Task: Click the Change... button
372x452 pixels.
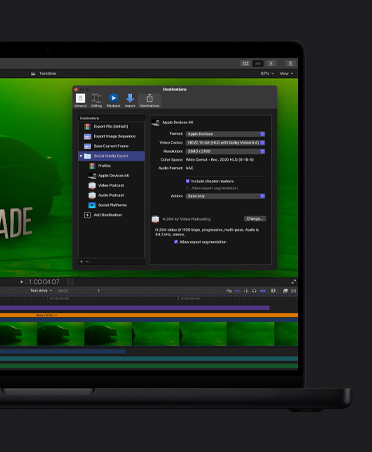Action: [x=255, y=219]
